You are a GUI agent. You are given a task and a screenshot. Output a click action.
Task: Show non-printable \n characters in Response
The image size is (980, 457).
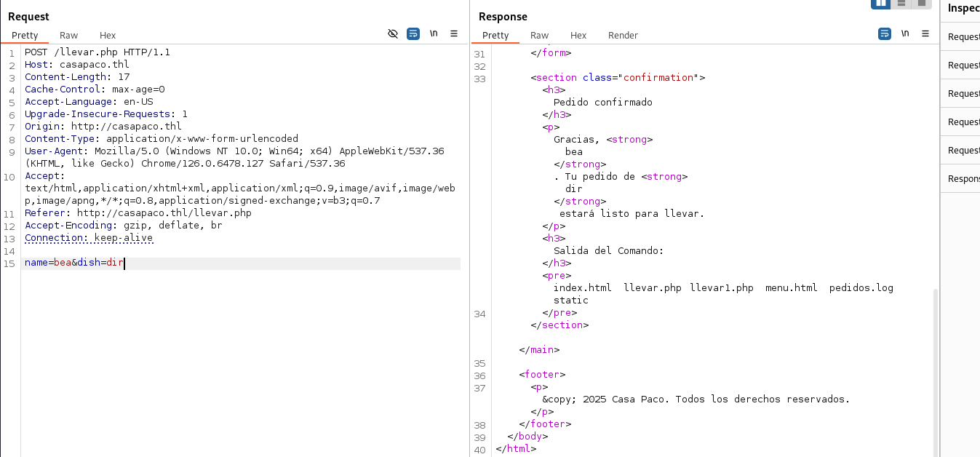coord(905,33)
